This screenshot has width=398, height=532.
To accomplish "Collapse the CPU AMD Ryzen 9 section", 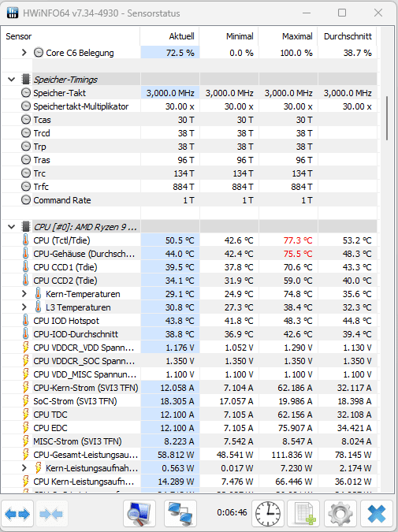I will tap(12, 227).
